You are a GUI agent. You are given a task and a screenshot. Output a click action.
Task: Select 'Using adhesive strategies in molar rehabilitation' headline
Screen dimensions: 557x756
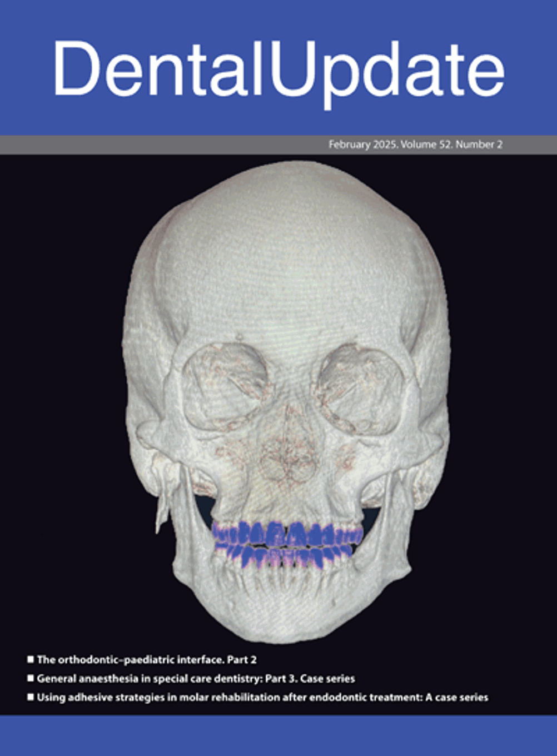(262, 697)
